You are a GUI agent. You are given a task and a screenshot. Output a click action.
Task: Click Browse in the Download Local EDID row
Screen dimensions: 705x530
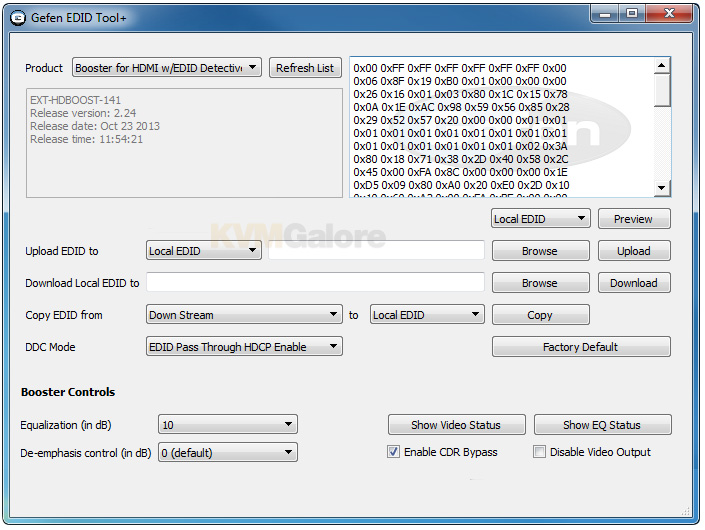click(540, 283)
